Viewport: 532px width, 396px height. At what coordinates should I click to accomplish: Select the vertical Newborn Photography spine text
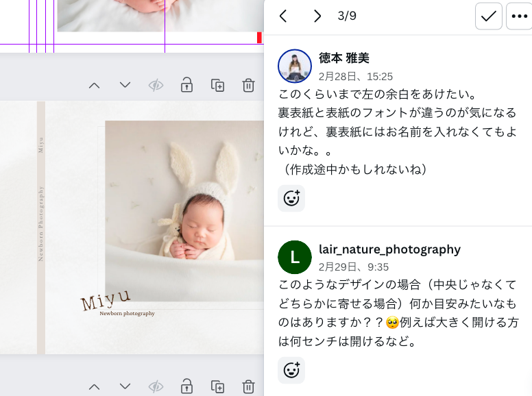(x=40, y=224)
